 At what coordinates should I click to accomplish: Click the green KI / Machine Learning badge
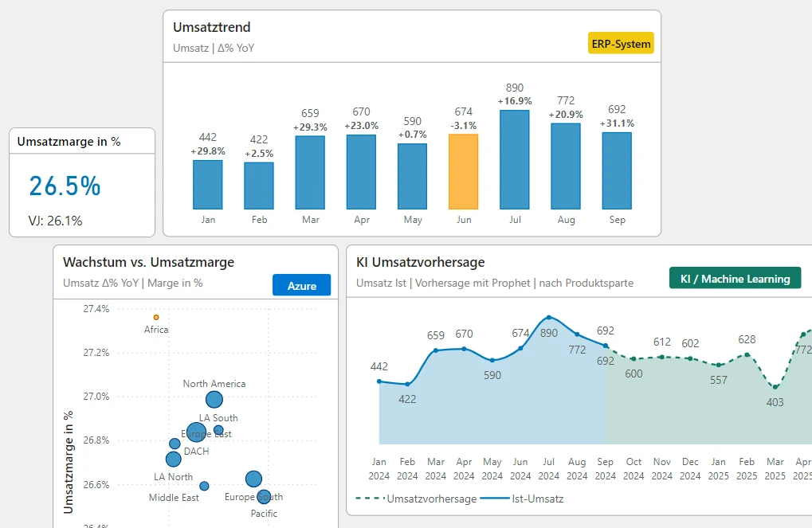(735, 279)
